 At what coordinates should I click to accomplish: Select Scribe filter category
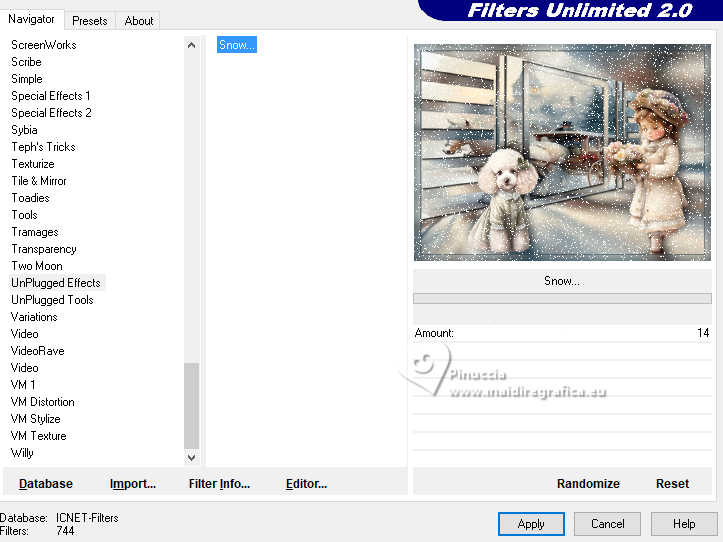26,62
